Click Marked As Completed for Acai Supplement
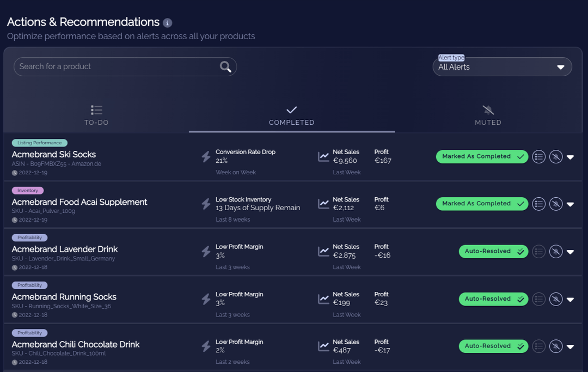Image resolution: width=588 pixels, height=372 pixels. point(482,204)
